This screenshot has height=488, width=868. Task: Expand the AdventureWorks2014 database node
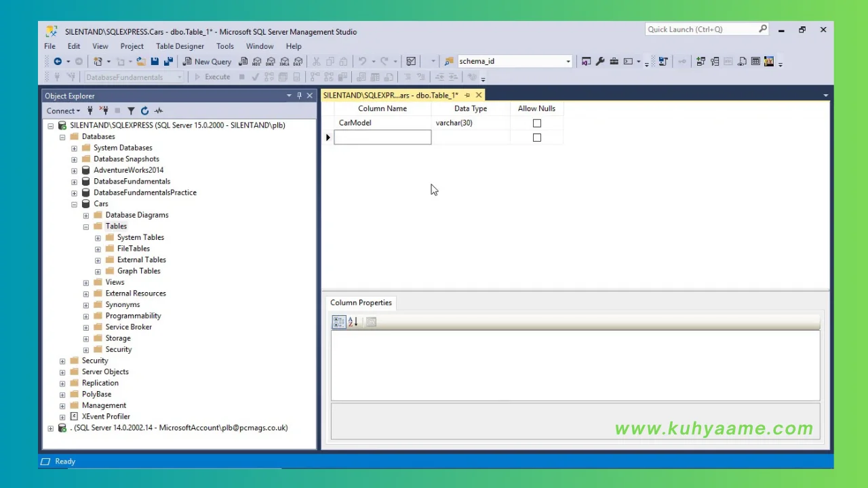(75, 170)
